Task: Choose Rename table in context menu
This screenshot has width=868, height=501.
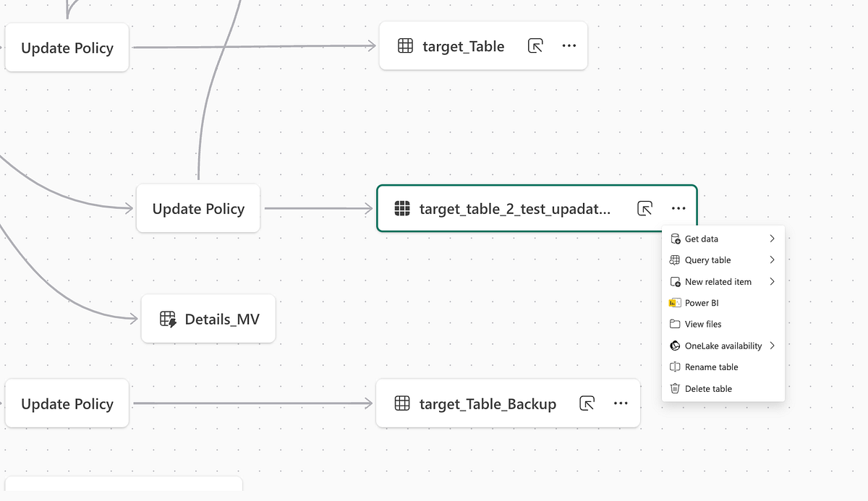Action: 711,367
